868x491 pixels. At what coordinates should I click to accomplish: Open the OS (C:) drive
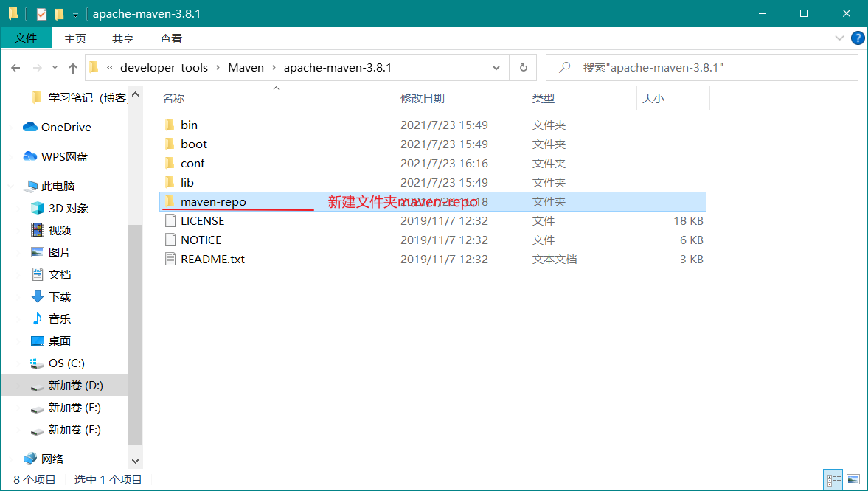(x=66, y=363)
